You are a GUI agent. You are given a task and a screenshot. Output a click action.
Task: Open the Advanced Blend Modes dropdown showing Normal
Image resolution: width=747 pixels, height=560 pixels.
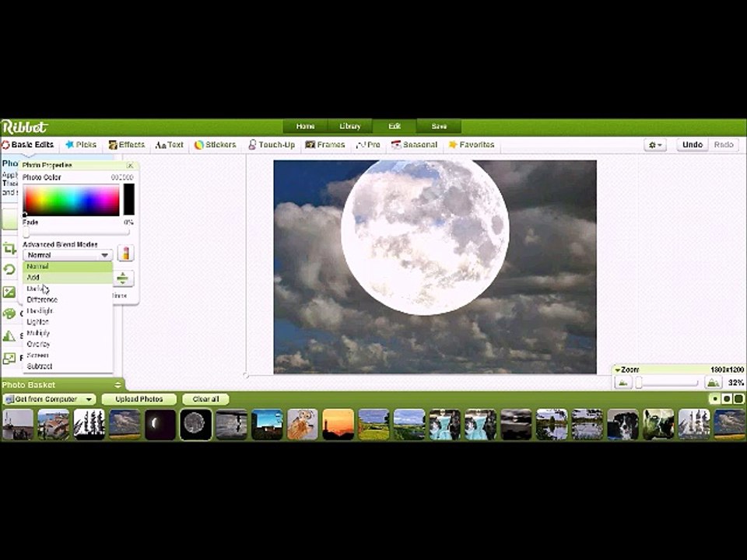pos(67,255)
